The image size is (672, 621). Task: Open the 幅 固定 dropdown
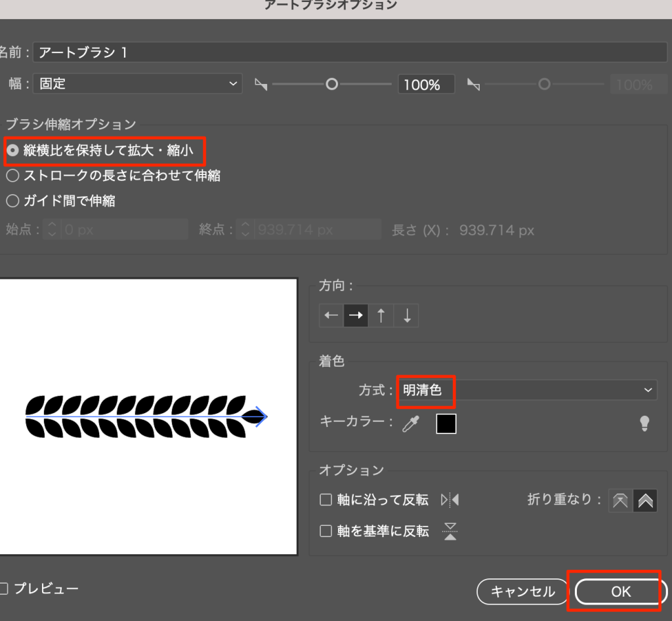tap(138, 84)
